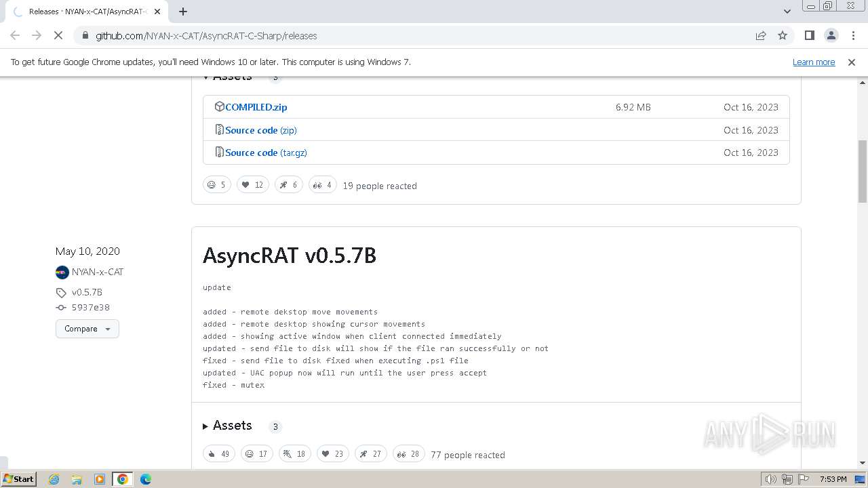Open the Windows Start menu
This screenshot has height=488, width=868.
[19, 479]
